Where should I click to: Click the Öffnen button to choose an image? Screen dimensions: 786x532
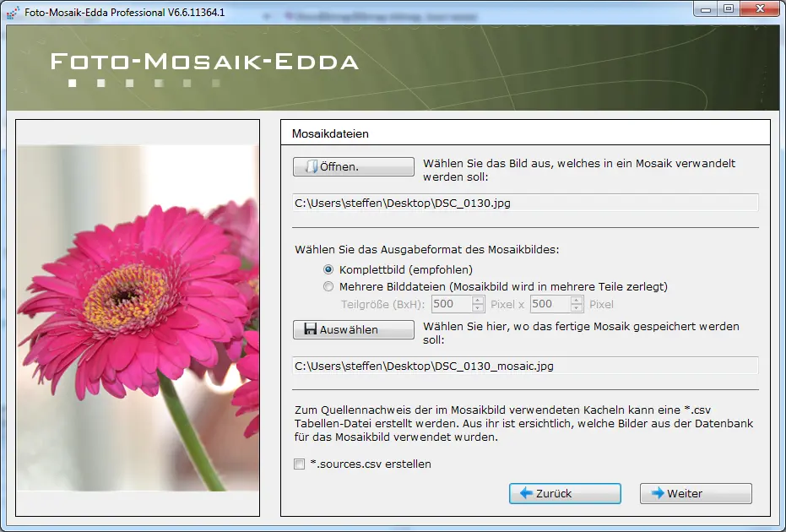[354, 166]
